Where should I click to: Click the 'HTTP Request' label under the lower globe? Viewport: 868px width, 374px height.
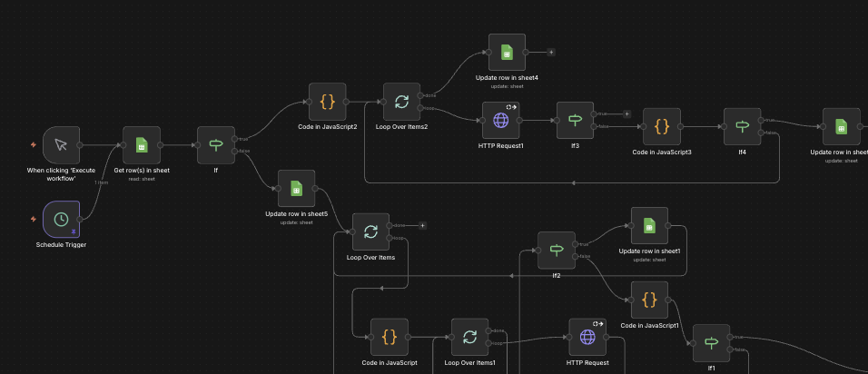click(x=587, y=363)
